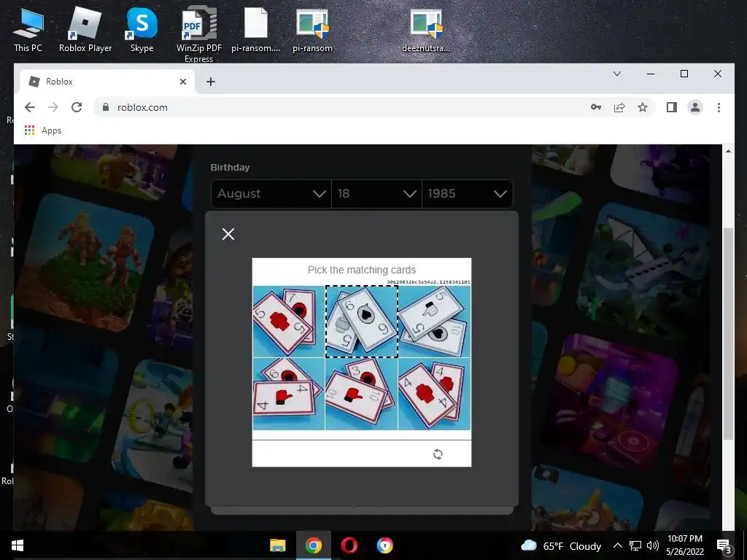
Task: Open shield app icon on taskbar
Action: pyautogui.click(x=385, y=545)
